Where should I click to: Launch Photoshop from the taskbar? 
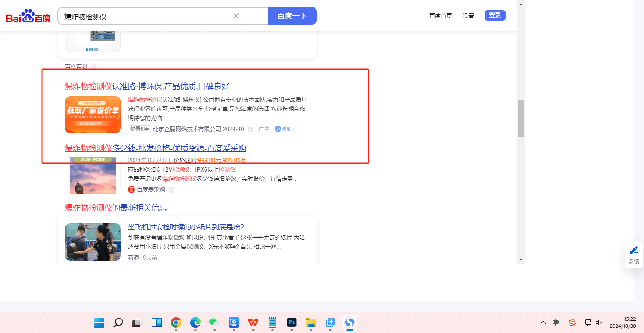pyautogui.click(x=292, y=323)
